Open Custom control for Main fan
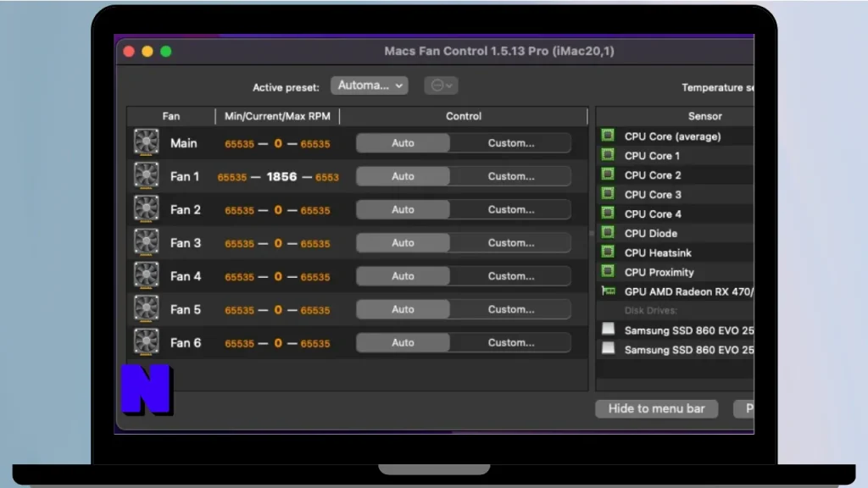 tap(510, 142)
